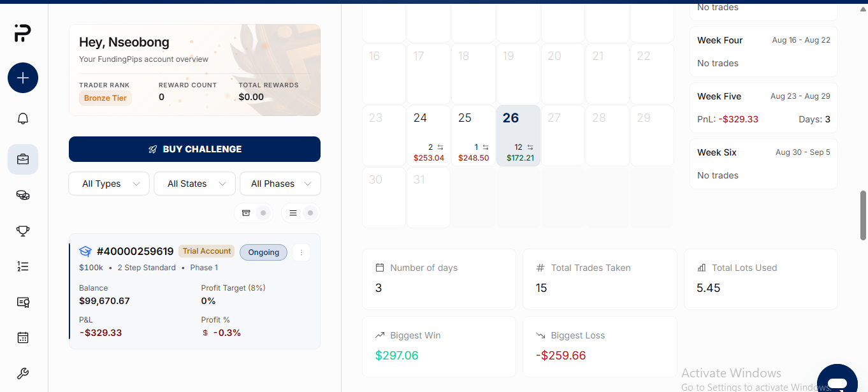This screenshot has height=392, width=868.
Task: Click the round plus icon in sidebar
Action: (23, 78)
